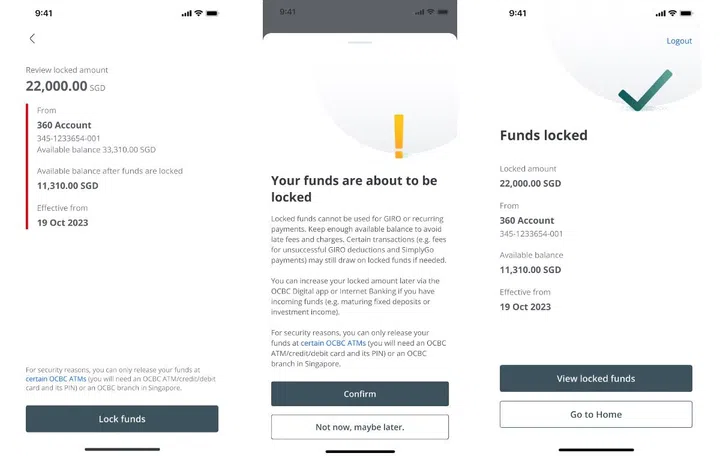Viewport: 720px width, 456px height.
Task: Click the green checkmark success icon
Action: (x=644, y=94)
